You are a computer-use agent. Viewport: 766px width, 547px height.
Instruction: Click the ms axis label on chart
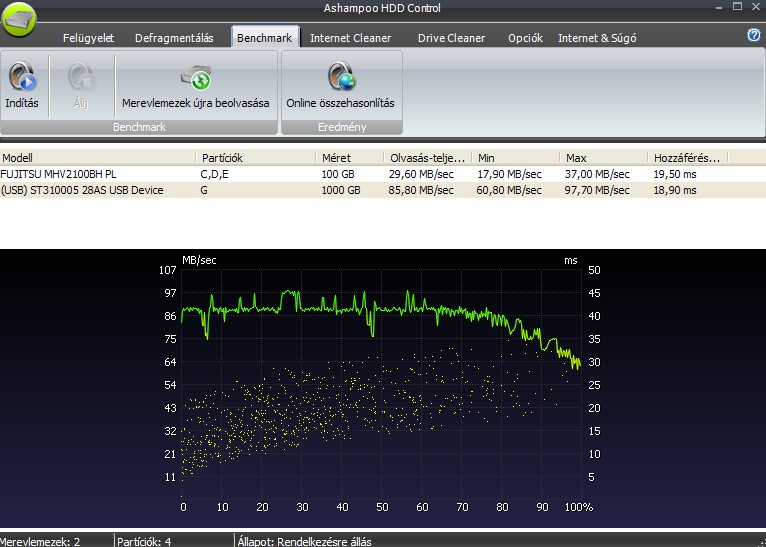pos(571,260)
